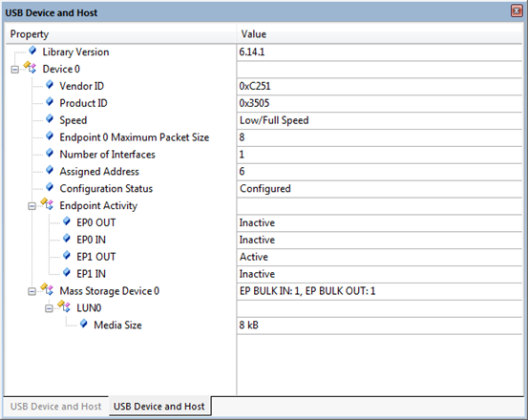Select the Vendor ID property label
Screen dimensions: 528x420
pyautogui.click(x=82, y=86)
